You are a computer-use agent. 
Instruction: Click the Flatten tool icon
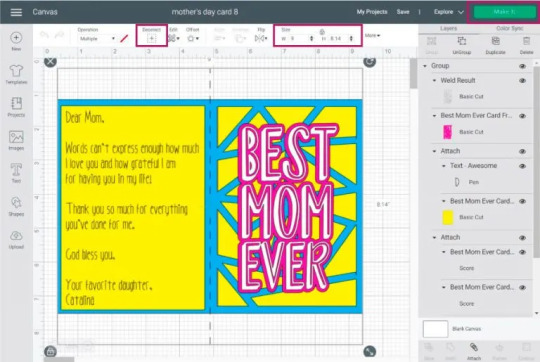tap(499, 347)
